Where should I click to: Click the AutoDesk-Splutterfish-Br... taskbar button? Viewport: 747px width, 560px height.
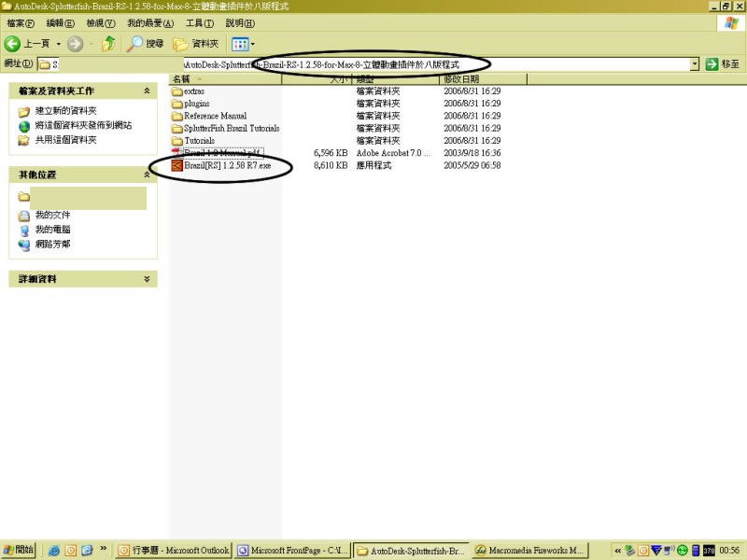point(411,551)
